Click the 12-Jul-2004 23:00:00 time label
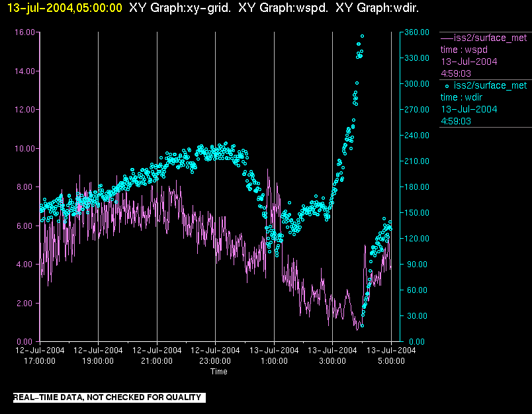 point(215,355)
